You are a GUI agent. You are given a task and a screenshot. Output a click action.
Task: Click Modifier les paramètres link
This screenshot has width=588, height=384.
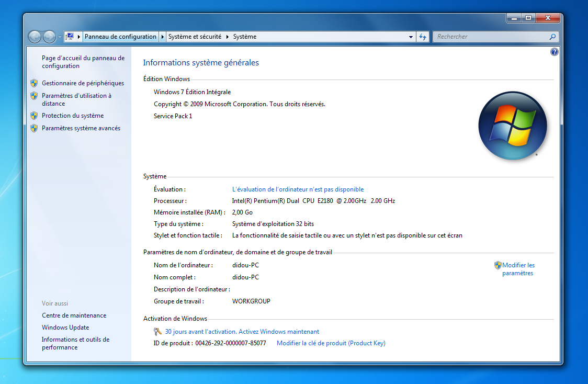point(518,269)
